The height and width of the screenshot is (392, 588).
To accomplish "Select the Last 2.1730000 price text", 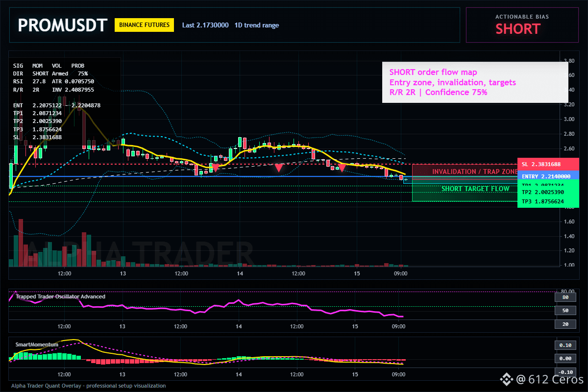I will (x=205, y=25).
